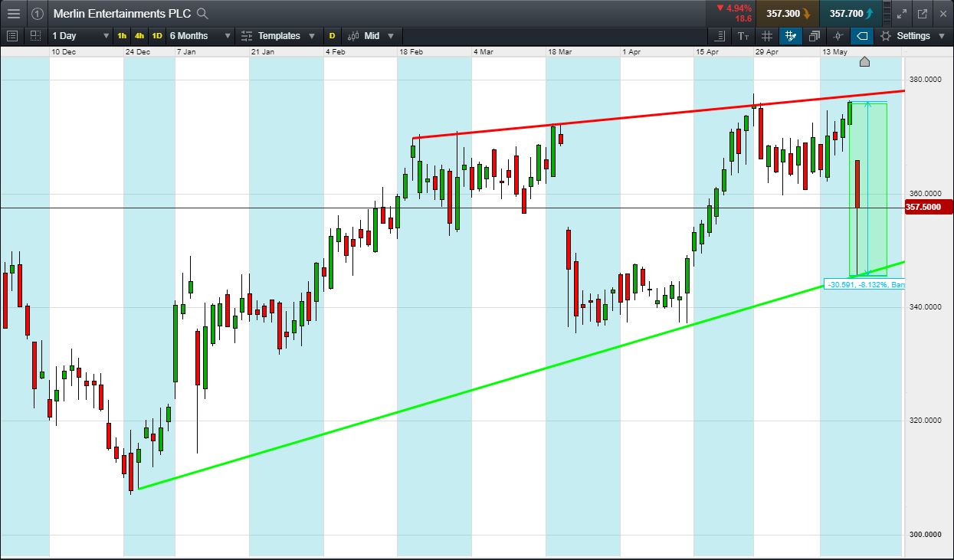
Task: Click the yellow D default button
Action: (x=333, y=36)
